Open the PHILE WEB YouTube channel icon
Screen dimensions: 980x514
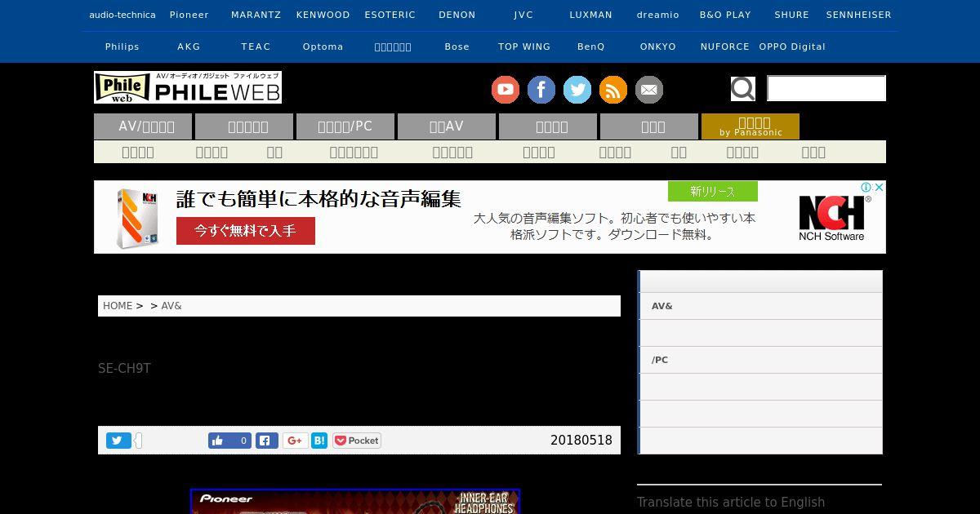coord(506,90)
